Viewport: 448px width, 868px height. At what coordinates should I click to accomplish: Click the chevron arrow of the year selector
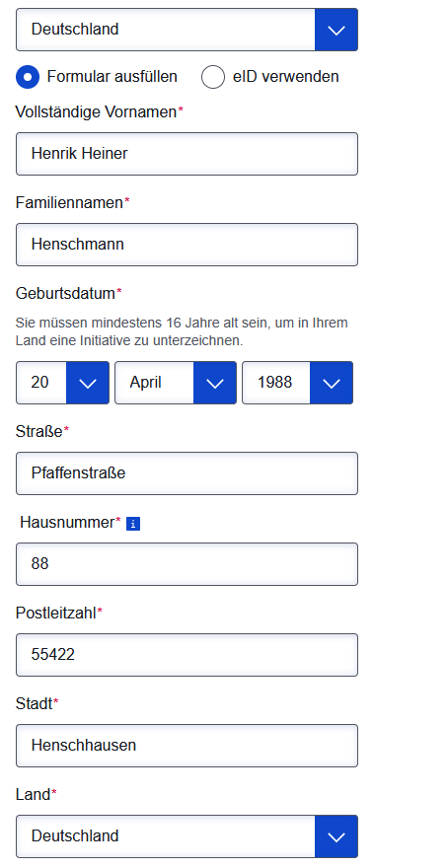332,383
